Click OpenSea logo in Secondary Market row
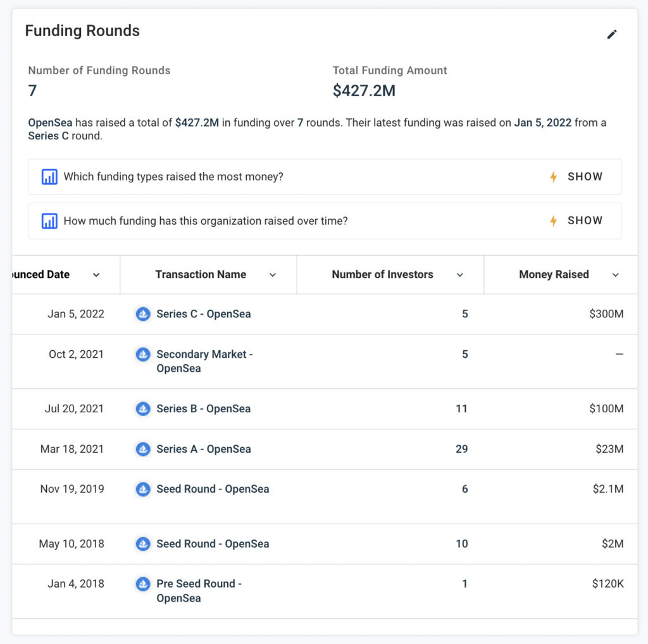Screen dimensions: 648x644 click(x=144, y=355)
